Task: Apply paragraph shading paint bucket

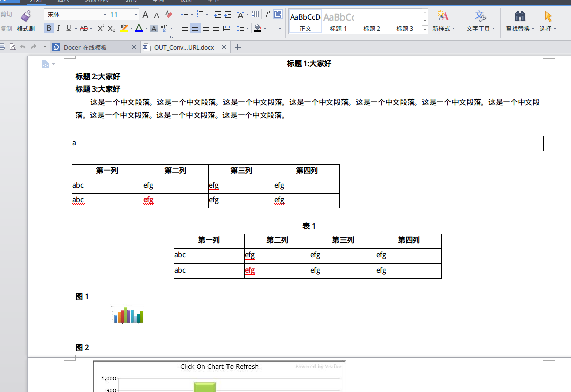Action: pos(258,28)
